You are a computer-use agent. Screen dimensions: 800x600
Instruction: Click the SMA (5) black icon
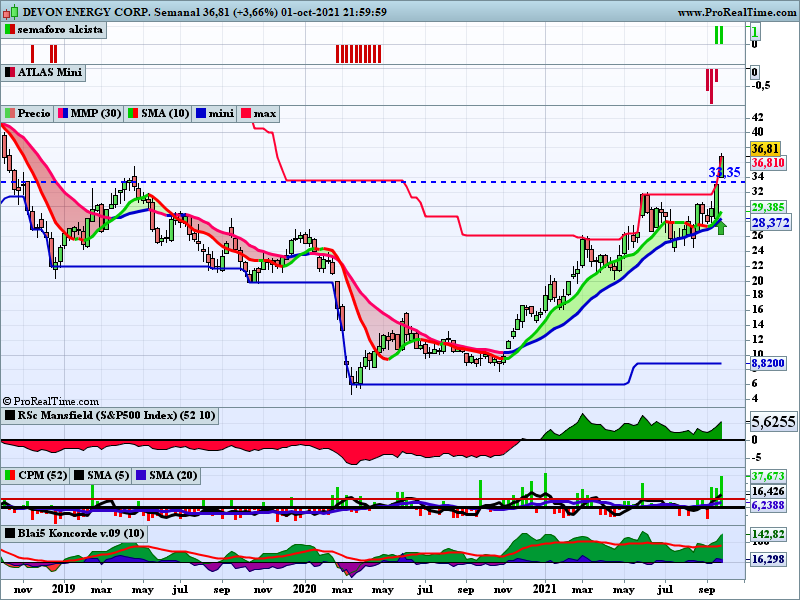click(79, 476)
